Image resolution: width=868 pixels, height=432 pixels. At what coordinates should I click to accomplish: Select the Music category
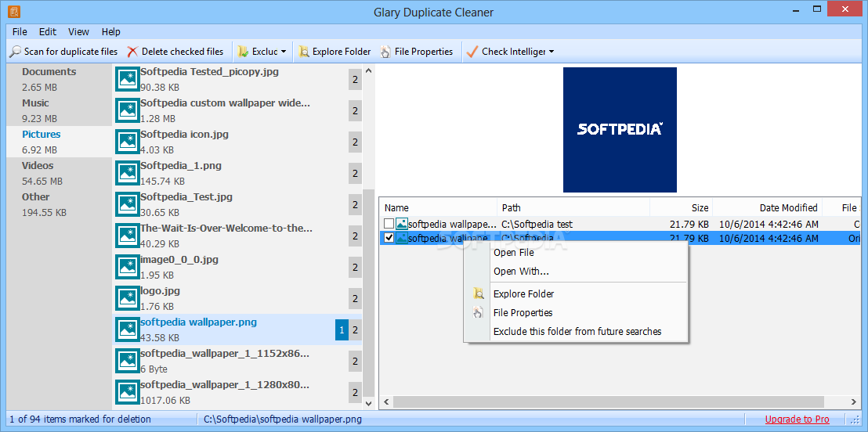[60, 110]
